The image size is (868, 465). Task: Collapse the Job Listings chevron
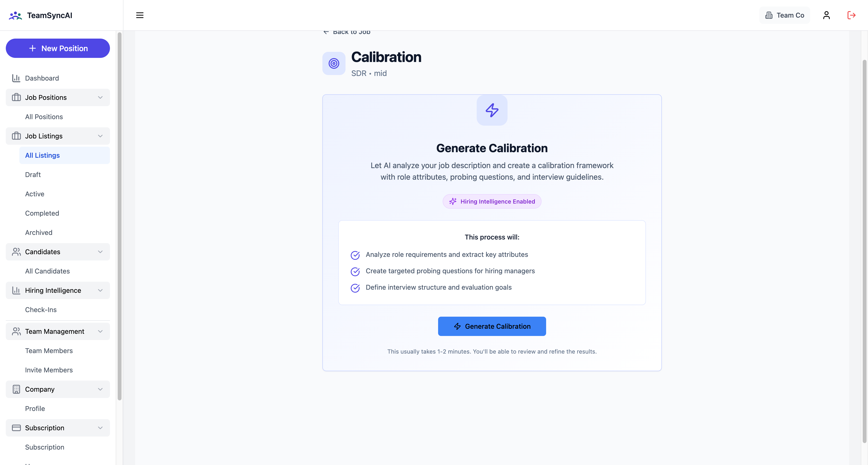click(100, 136)
